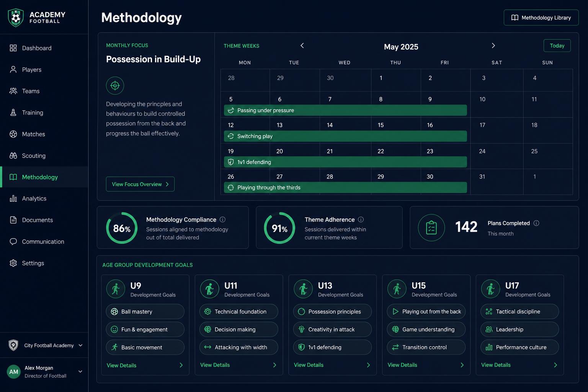Click the Scouting binoculars icon

tap(13, 155)
